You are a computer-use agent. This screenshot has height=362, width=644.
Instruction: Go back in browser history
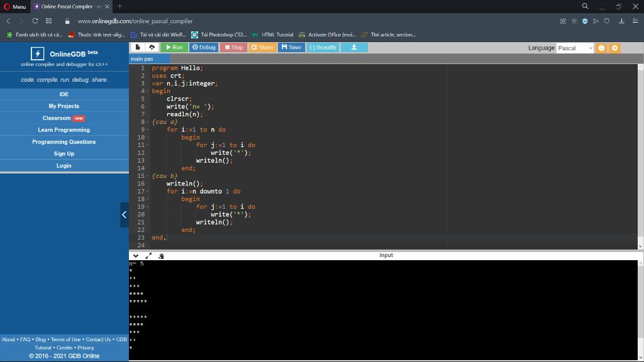(x=8, y=21)
